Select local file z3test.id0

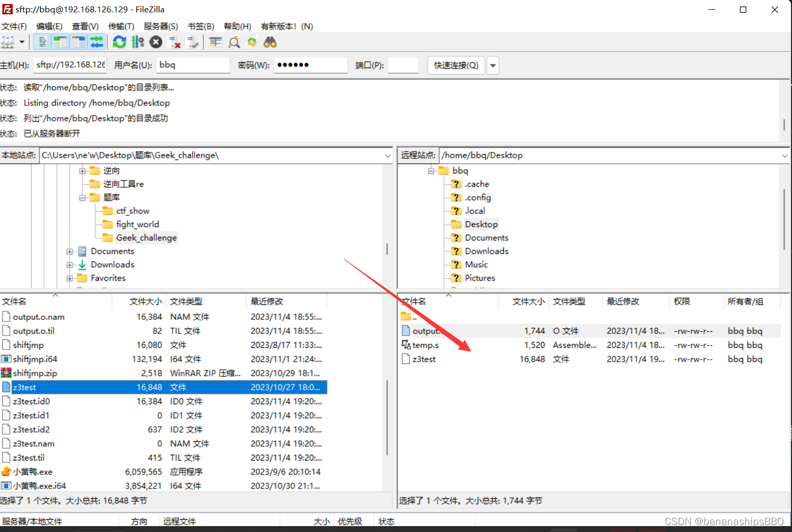(x=163, y=402)
